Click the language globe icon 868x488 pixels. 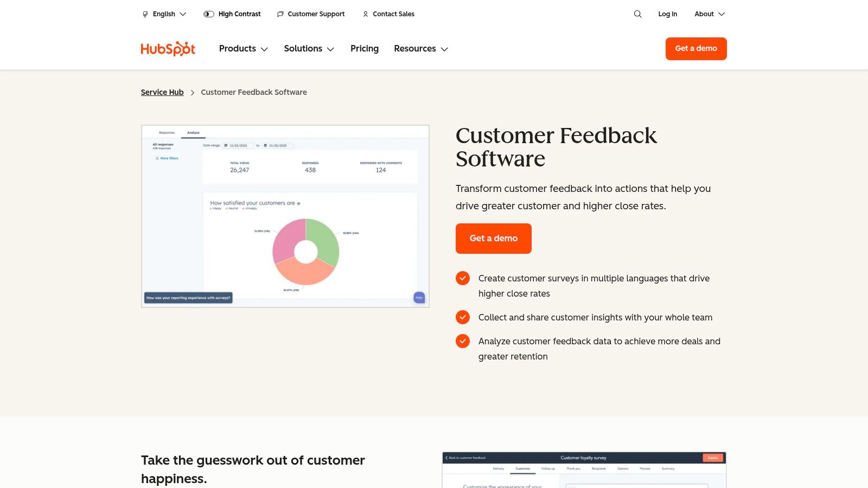click(144, 14)
